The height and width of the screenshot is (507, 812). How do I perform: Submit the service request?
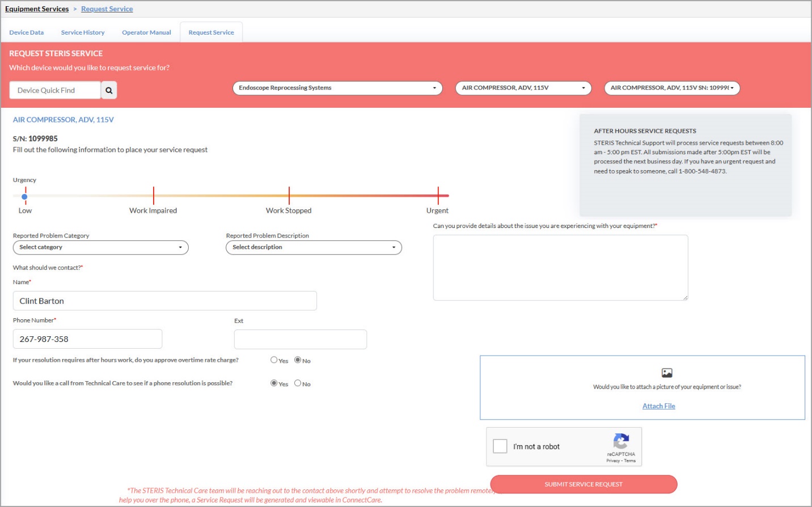coord(583,484)
